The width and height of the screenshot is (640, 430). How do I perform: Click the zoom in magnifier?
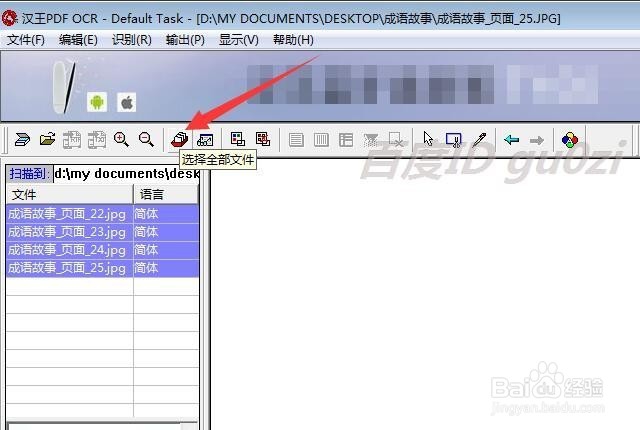121,140
